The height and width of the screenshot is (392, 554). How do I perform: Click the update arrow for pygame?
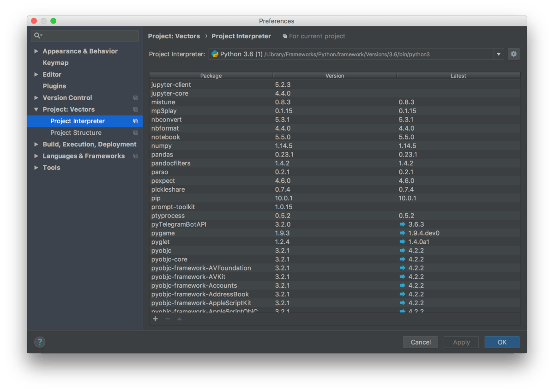tap(403, 233)
